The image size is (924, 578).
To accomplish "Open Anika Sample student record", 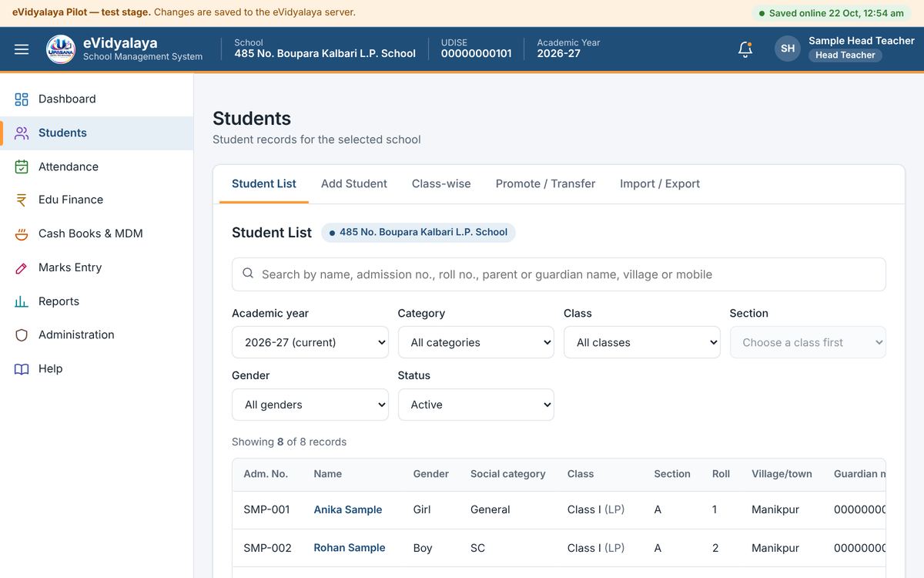I will (348, 509).
